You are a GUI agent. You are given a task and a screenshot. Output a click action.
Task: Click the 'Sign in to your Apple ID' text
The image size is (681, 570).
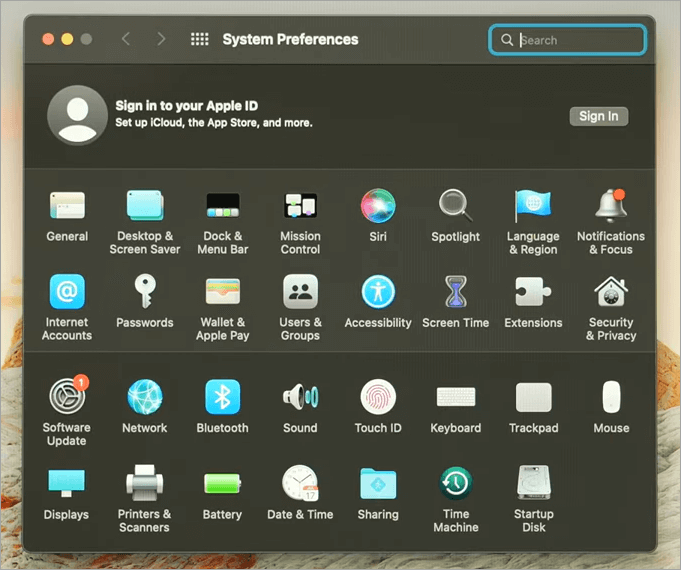[187, 106]
